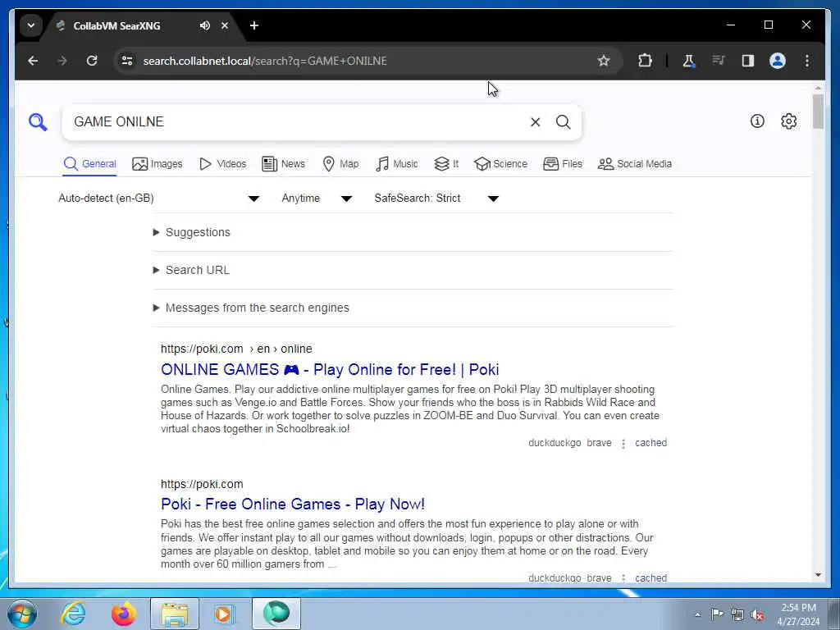Click the SearXNG magnifier logo
Image resolution: width=840 pixels, height=630 pixels.
click(38, 122)
